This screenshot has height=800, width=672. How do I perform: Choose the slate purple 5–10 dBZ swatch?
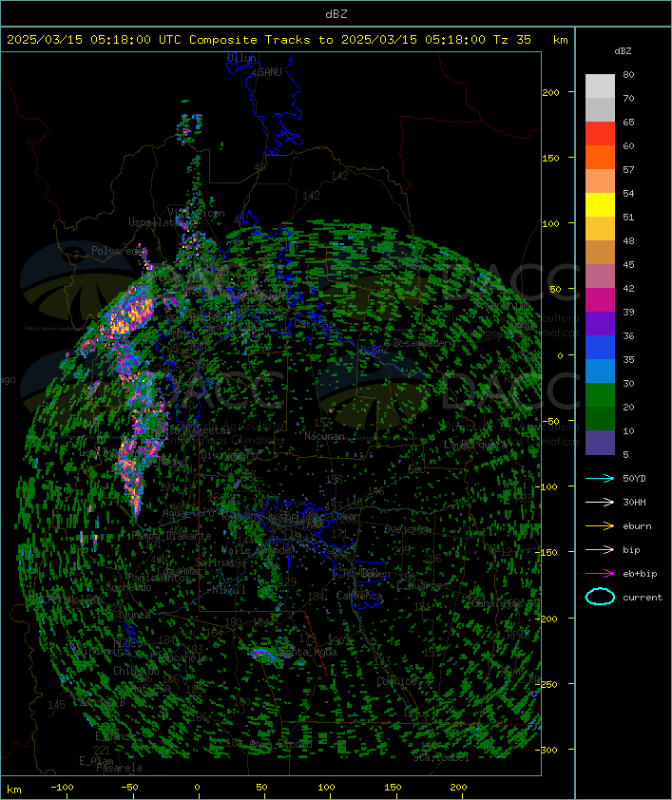point(600,443)
